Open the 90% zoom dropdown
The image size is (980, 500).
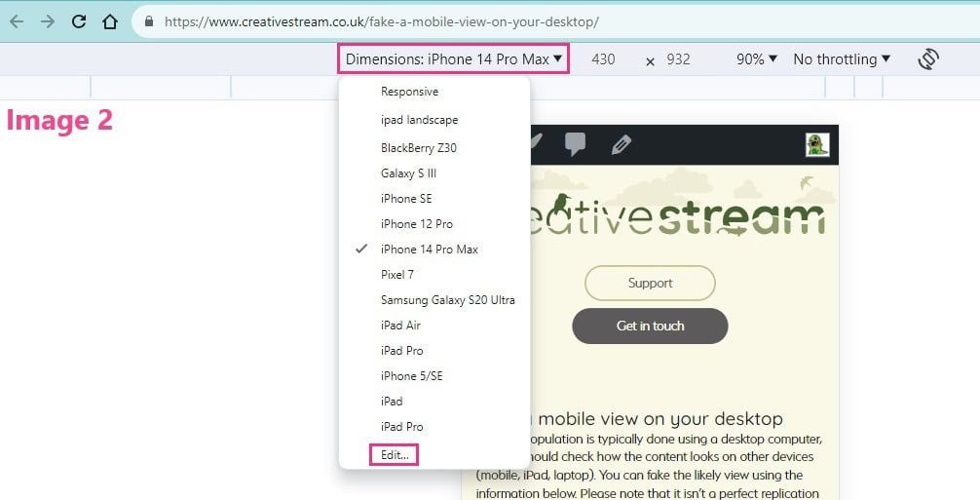[756, 59]
